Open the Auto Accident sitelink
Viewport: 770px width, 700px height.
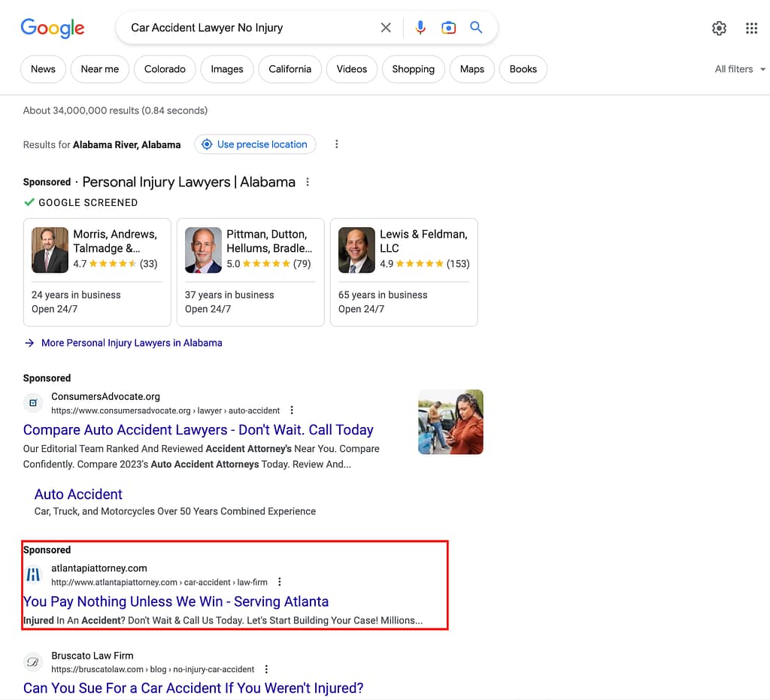[x=78, y=494]
